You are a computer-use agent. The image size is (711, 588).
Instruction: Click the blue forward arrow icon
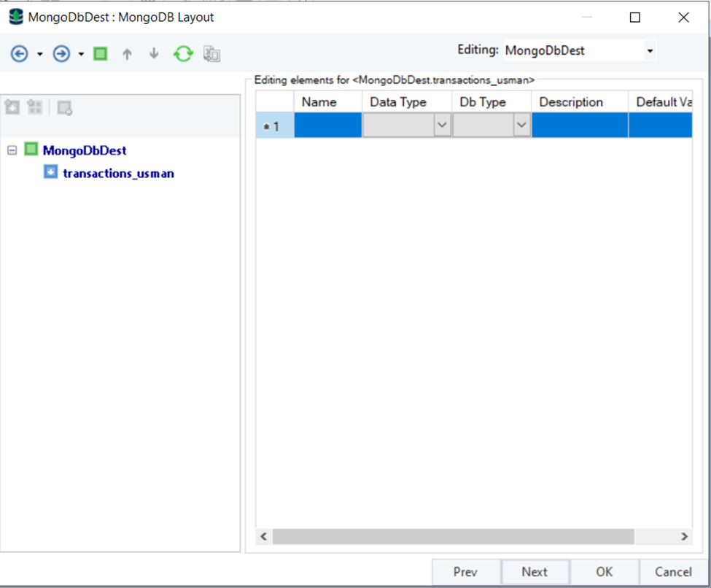(62, 54)
